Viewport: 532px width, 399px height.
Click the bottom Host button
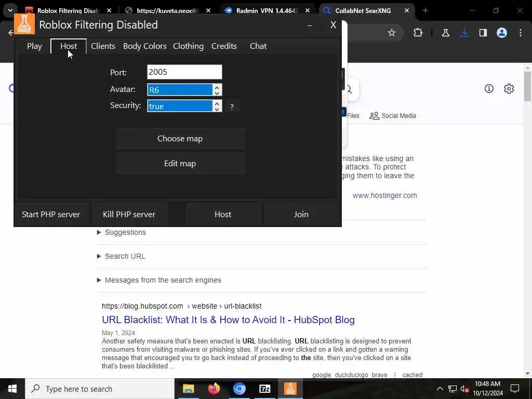pyautogui.click(x=223, y=215)
